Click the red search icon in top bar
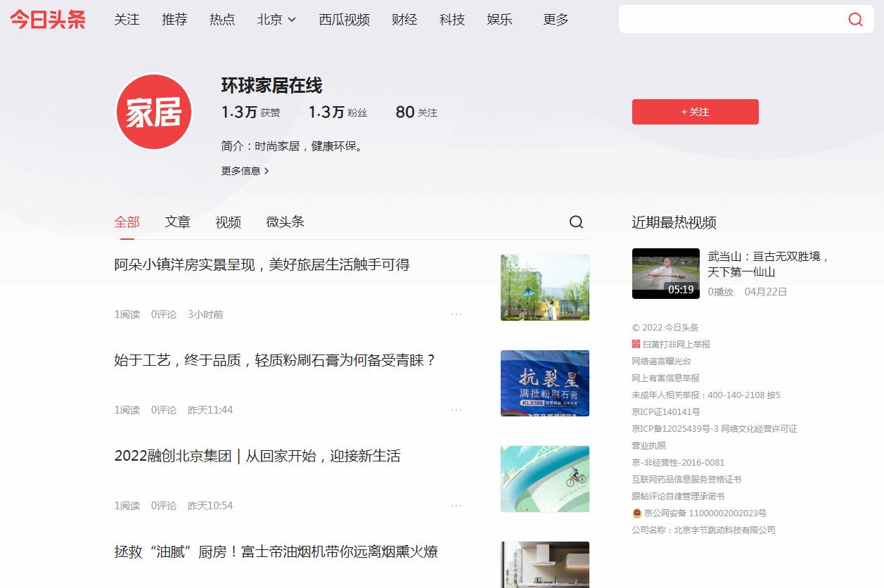The image size is (884, 588). tap(855, 20)
